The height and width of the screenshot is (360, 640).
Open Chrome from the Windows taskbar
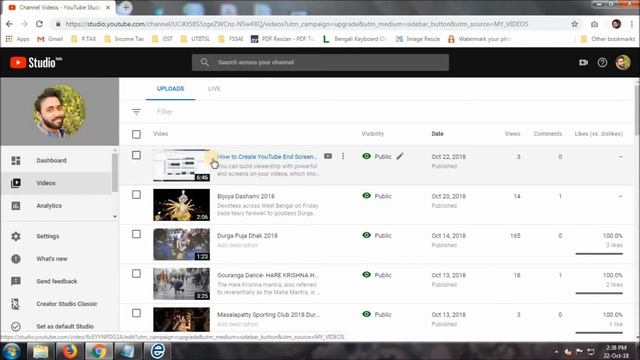(98, 351)
